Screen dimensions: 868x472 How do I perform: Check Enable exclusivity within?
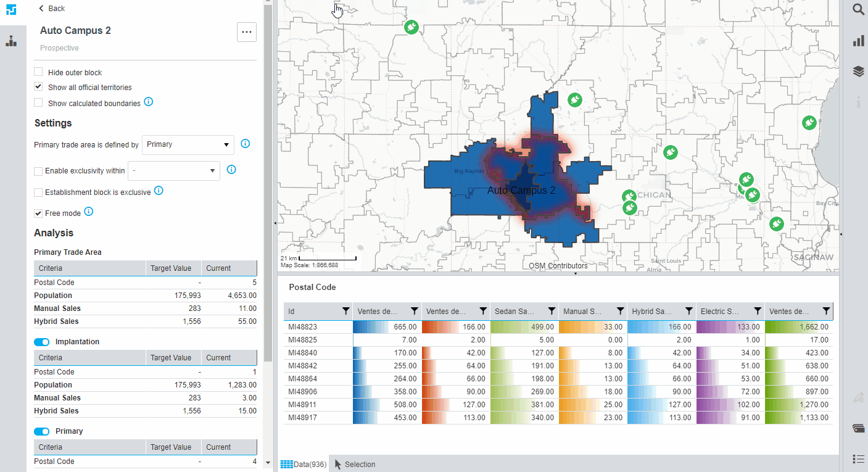coord(38,171)
